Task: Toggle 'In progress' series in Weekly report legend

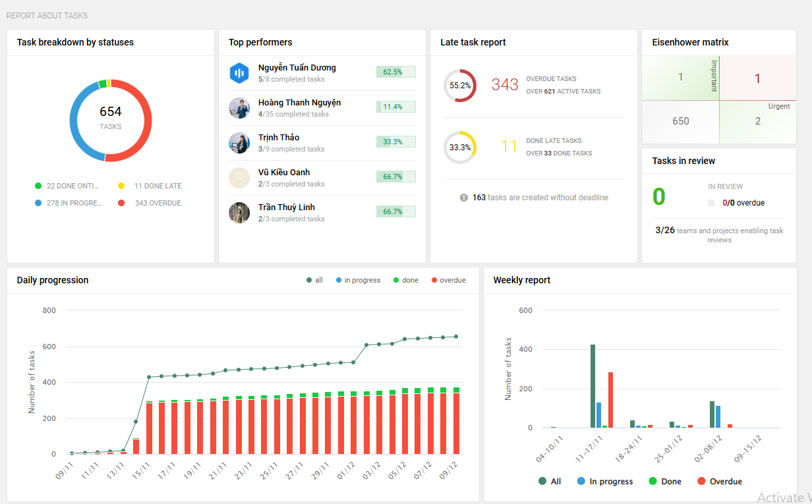Action: tap(605, 482)
